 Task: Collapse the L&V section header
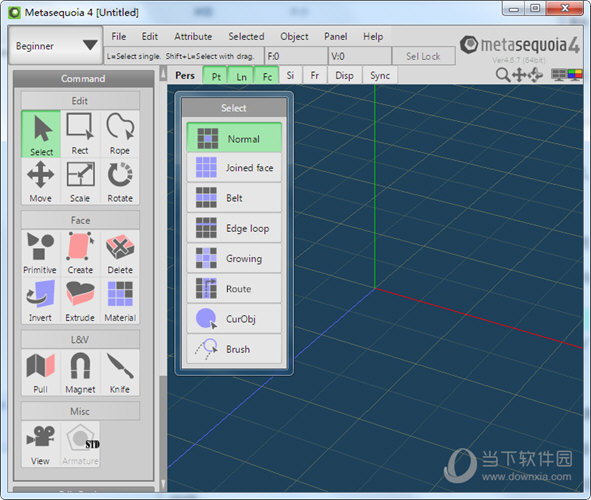(80, 339)
